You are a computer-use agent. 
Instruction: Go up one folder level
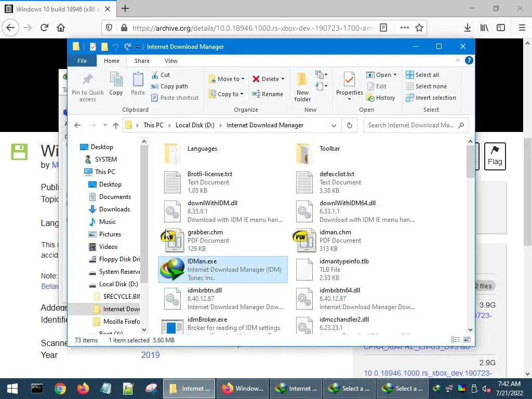click(116, 126)
